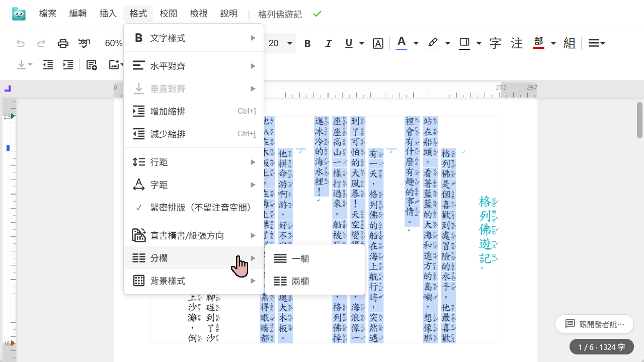The width and height of the screenshot is (644, 362).
Task: Click the paragraph alignment icon
Action: pos(597,44)
